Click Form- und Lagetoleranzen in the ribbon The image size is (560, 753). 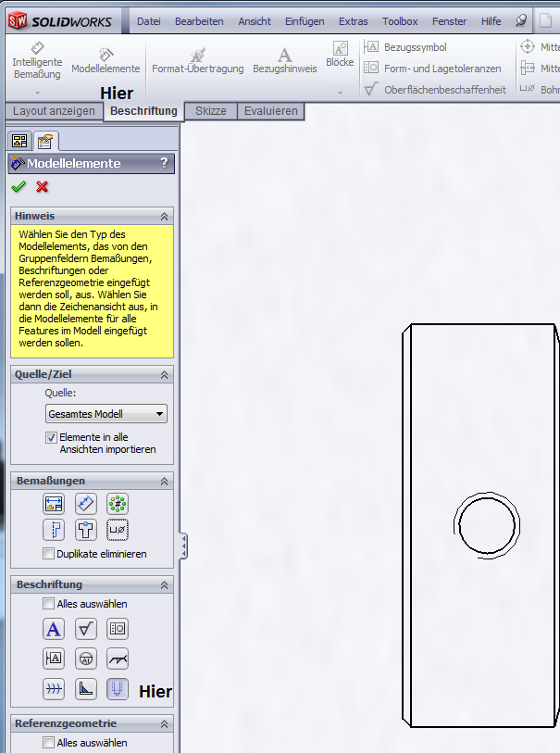[432, 69]
